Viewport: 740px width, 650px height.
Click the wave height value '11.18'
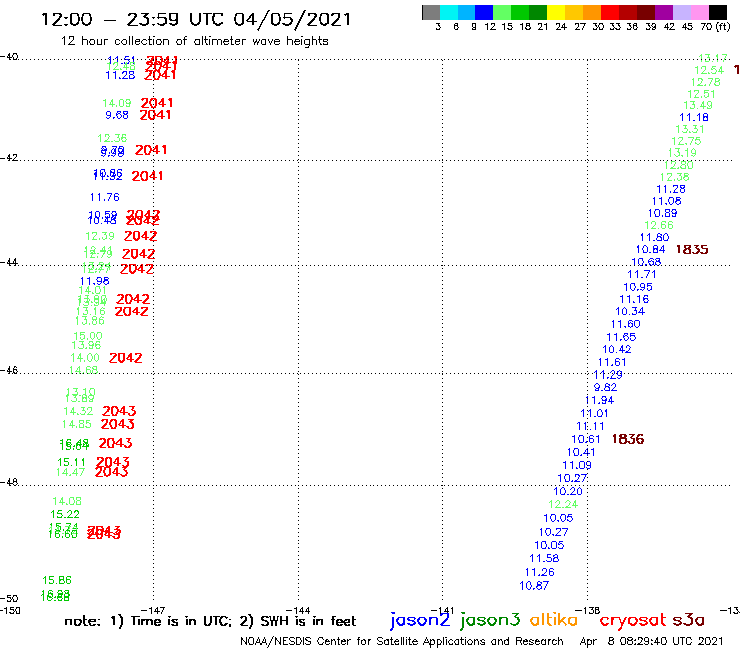point(694,117)
